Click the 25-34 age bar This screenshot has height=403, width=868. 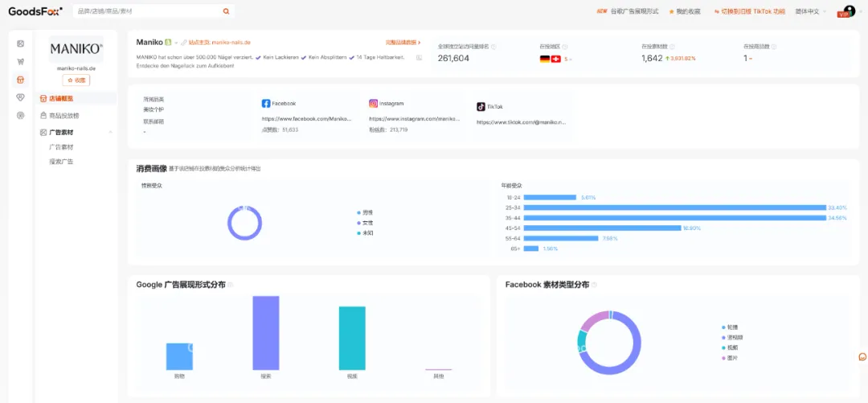pos(675,208)
